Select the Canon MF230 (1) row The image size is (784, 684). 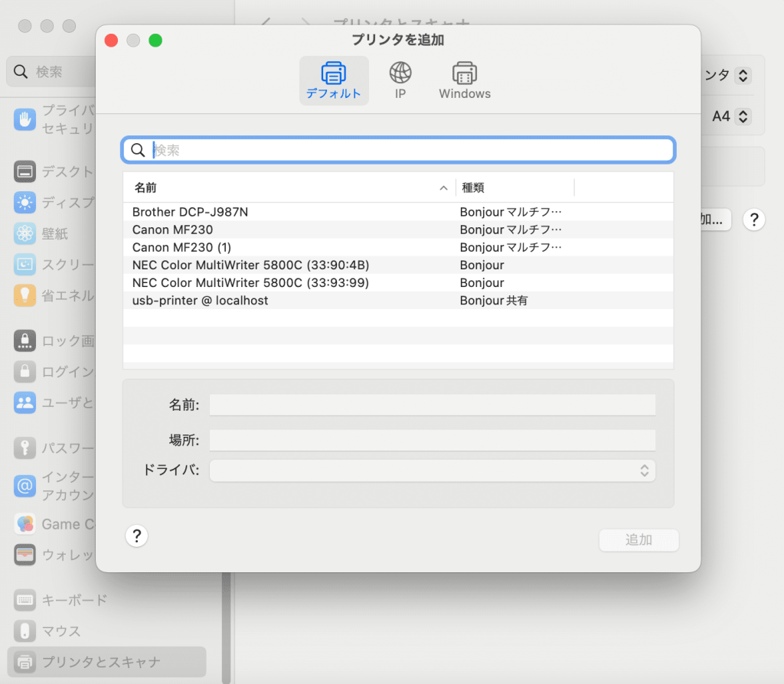398,247
